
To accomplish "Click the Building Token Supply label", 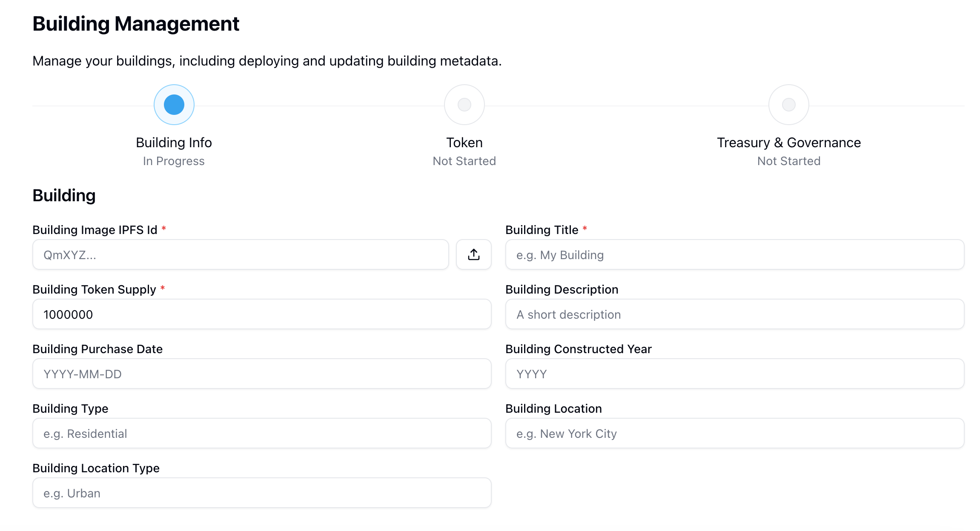I will click(x=94, y=289).
